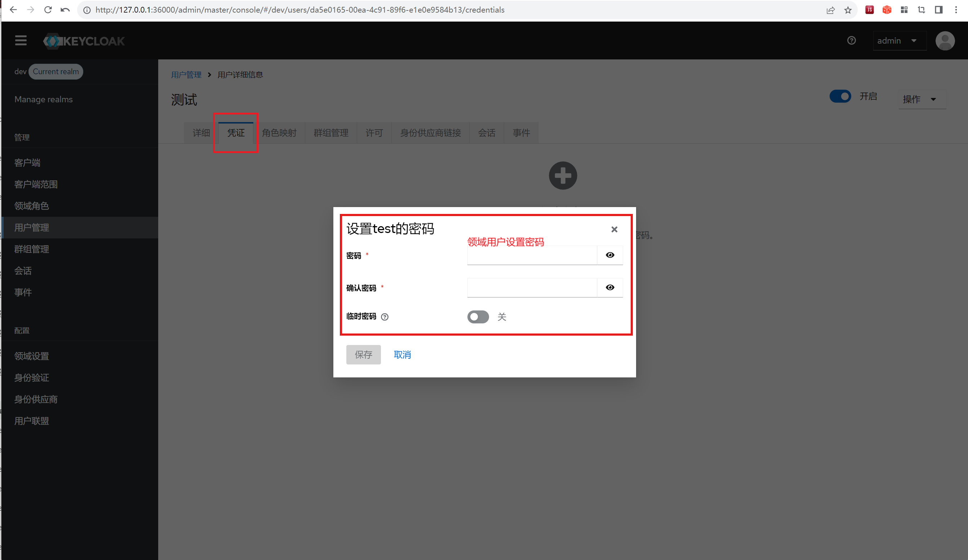The image size is (968, 560).
Task: Bookmark page with star icon
Action: click(848, 10)
